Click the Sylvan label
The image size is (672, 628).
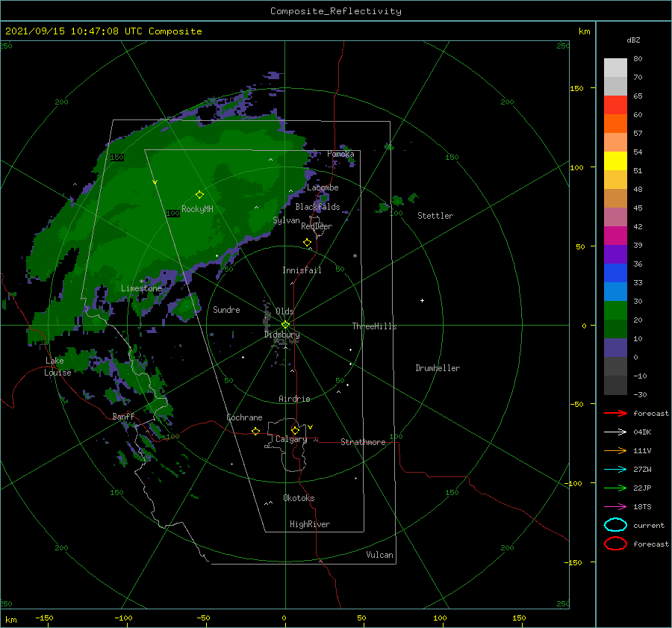pyautogui.click(x=286, y=220)
